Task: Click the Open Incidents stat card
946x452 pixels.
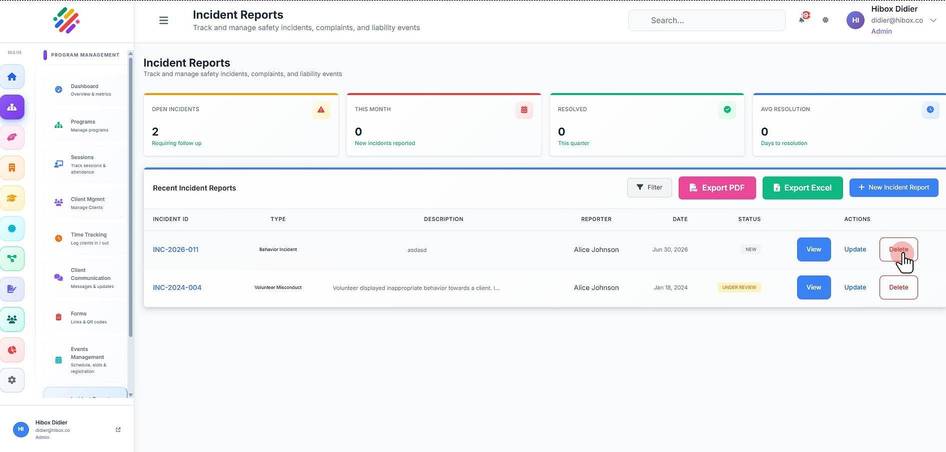Action: click(241, 125)
